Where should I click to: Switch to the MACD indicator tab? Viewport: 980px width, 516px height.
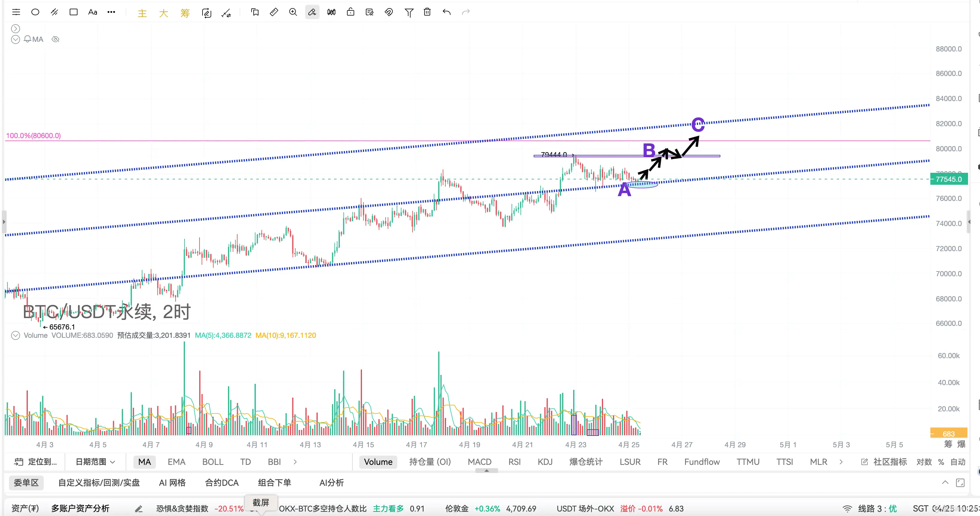point(479,462)
